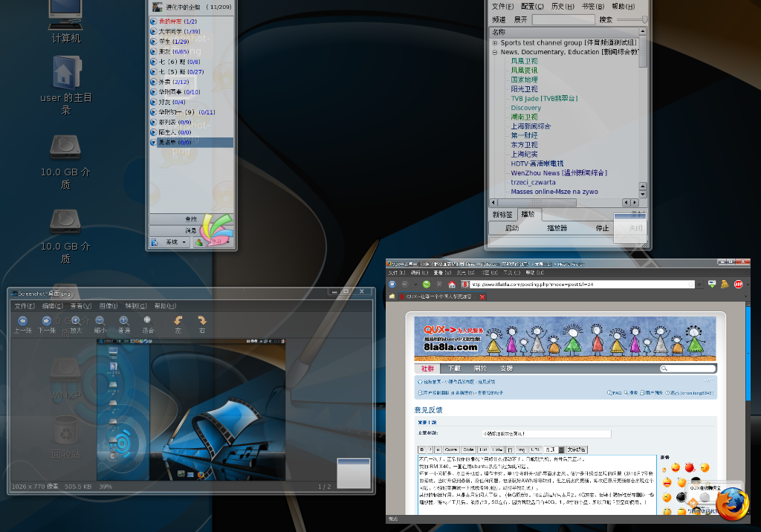761x532 pixels.
Task: Click the site favicon beside the address bar
Action: click(465, 285)
